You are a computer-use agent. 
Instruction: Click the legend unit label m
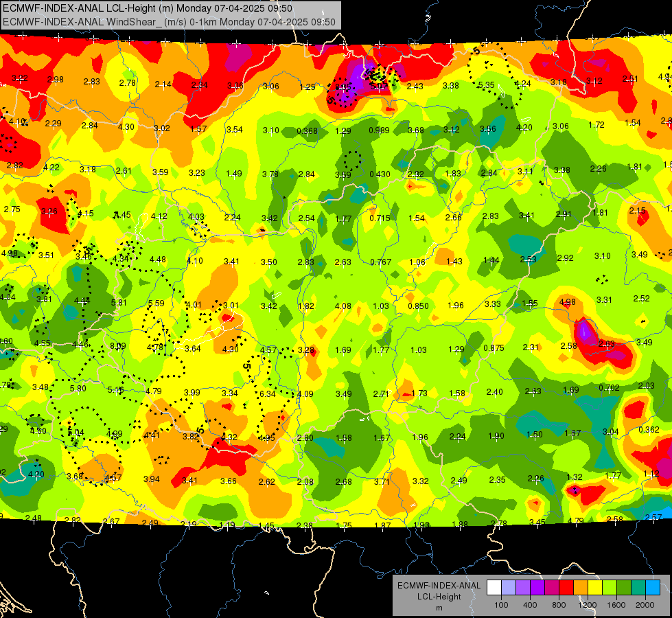[439, 608]
